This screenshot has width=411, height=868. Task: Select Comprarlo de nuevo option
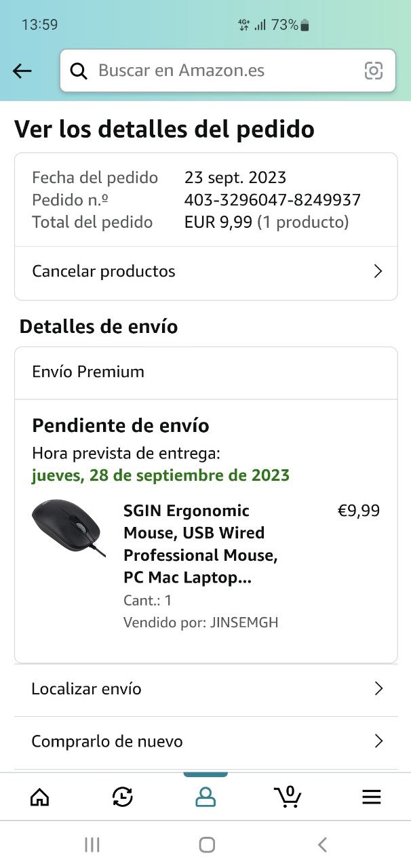tap(107, 742)
